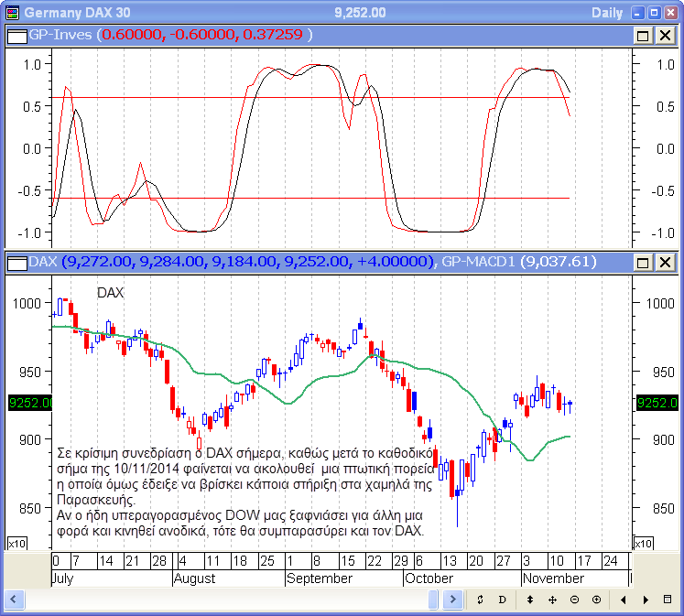Close the GP-Inves indicator pane
Image resolution: width=684 pixels, height=616 pixels.
[665, 35]
